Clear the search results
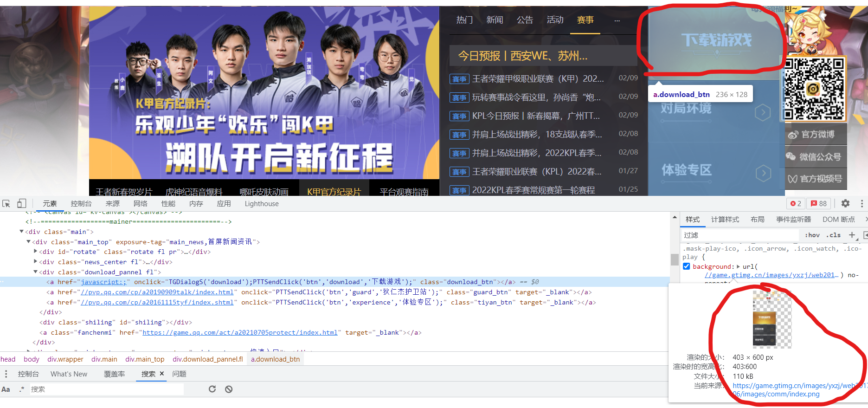868x408 pixels. click(229, 389)
